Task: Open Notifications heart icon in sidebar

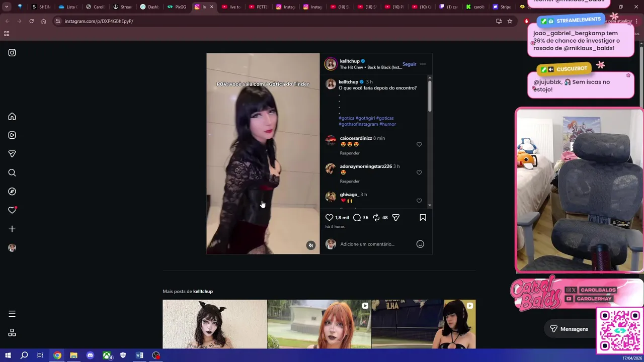Action: point(12,210)
